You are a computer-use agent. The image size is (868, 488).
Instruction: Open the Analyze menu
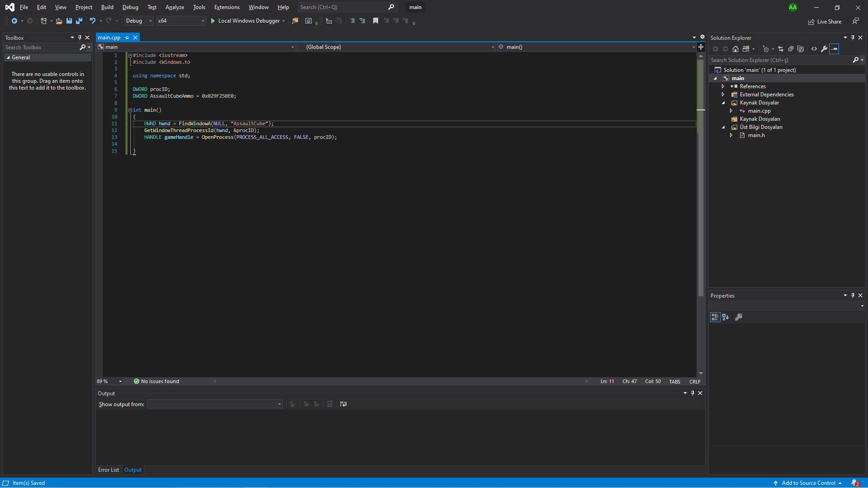(175, 7)
